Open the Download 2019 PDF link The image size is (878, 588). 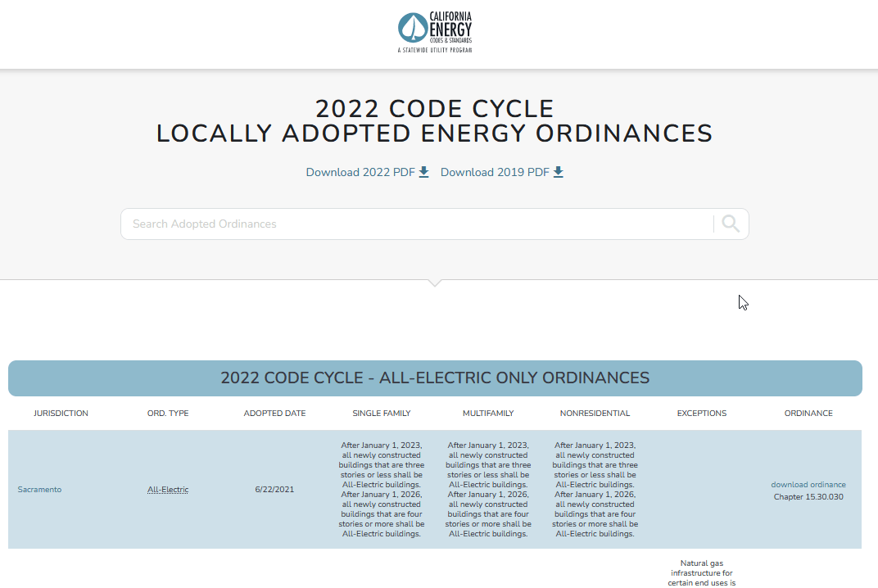point(495,172)
